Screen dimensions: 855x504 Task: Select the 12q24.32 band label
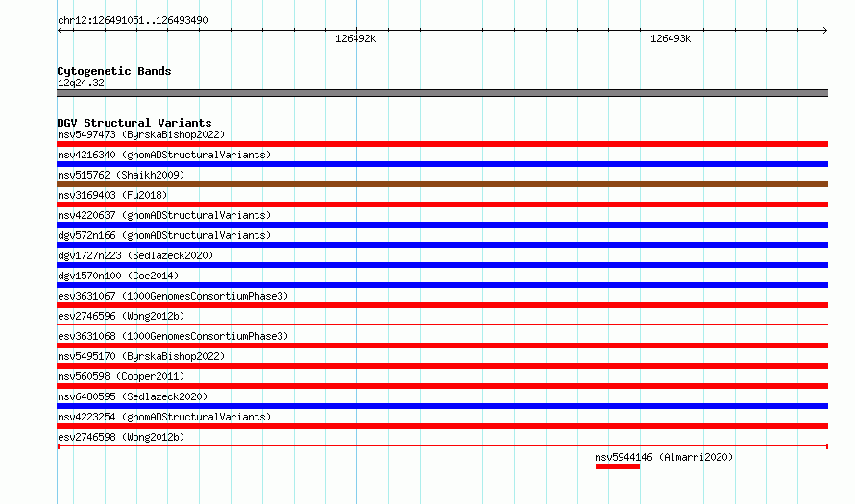[x=81, y=83]
